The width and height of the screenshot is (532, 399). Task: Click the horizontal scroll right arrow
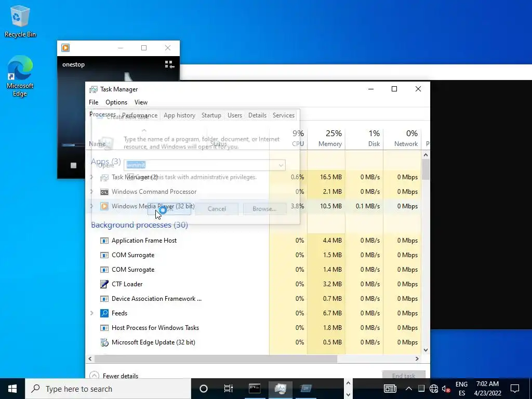[417, 358]
